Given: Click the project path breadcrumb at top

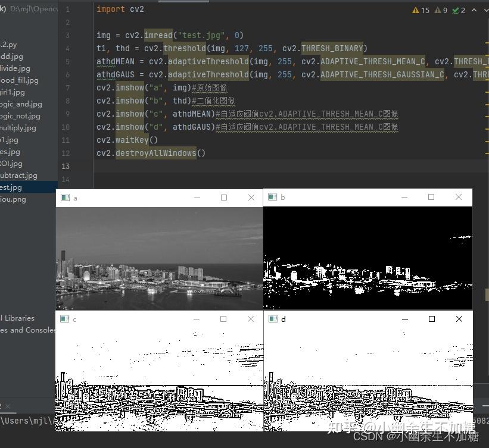Looking at the screenshot, I should 27,9.
